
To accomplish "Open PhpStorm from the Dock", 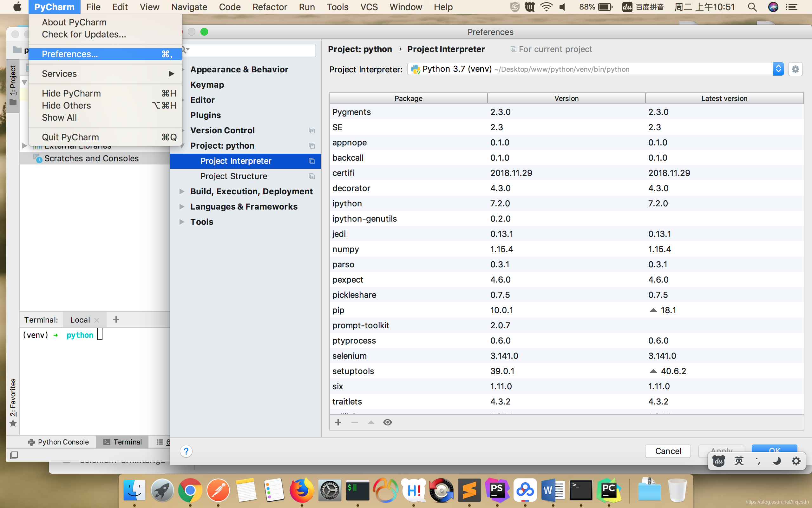I will 497,490.
